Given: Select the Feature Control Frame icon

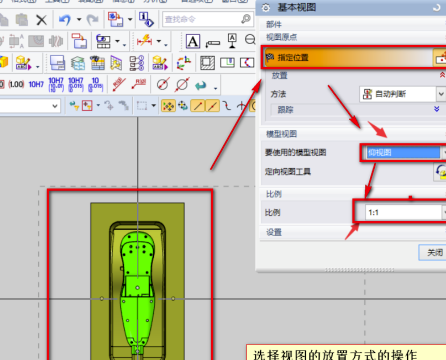Looking at the screenshot, I should pyautogui.click(x=213, y=43).
